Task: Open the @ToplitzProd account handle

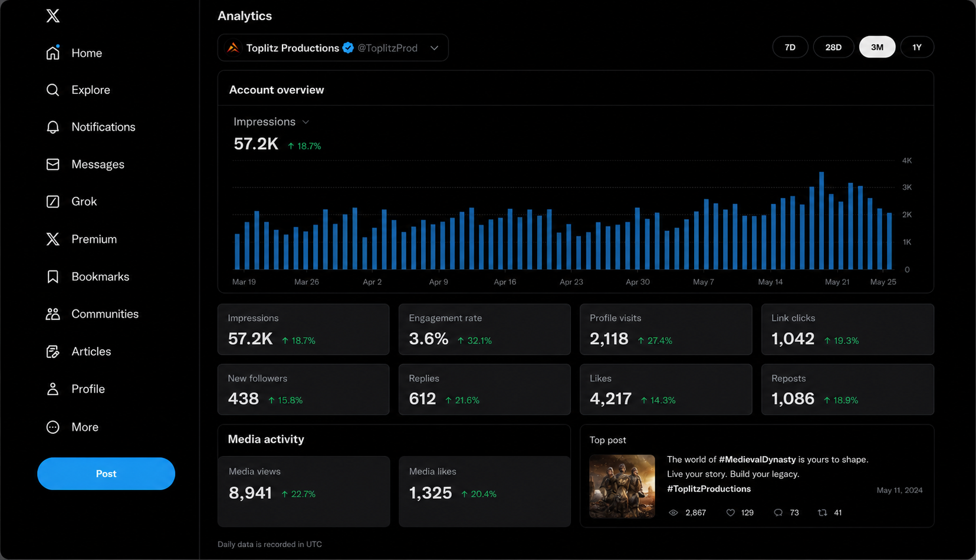Action: [x=387, y=48]
